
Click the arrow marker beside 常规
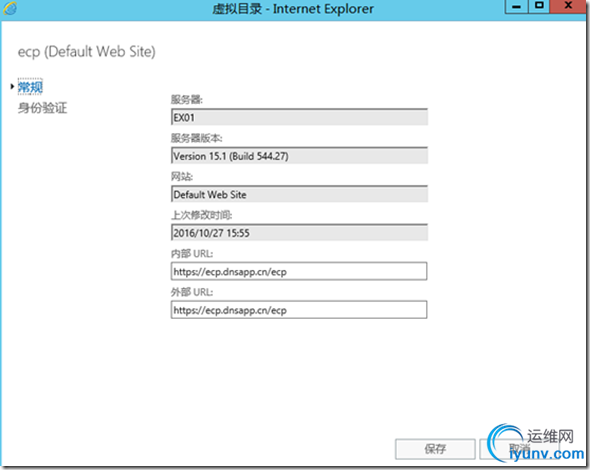point(12,87)
